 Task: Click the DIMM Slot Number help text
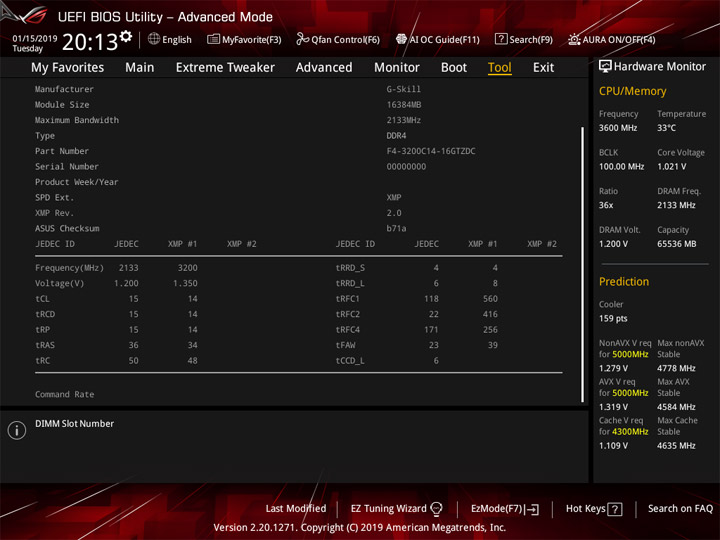[74, 424]
